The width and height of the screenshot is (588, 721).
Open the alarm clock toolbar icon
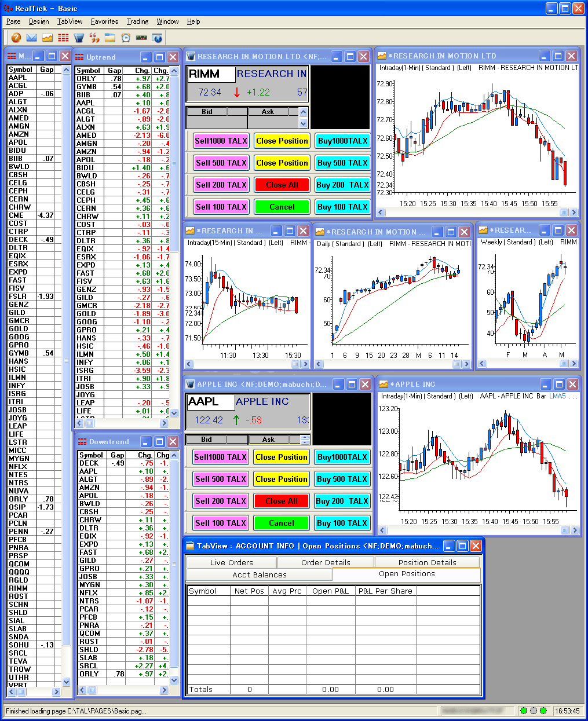126,38
